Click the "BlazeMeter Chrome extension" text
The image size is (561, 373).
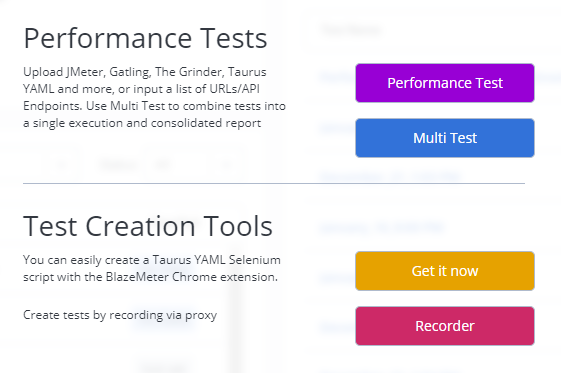[x=191, y=277]
